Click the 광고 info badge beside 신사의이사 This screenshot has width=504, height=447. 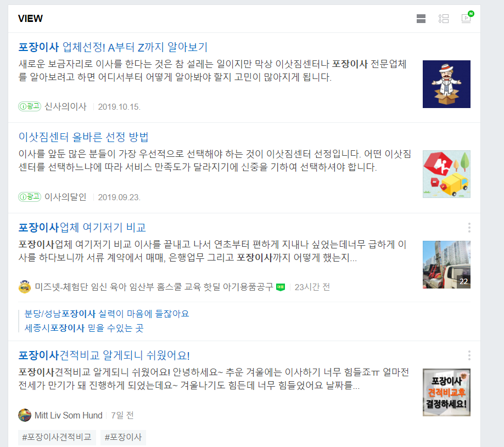coord(30,106)
